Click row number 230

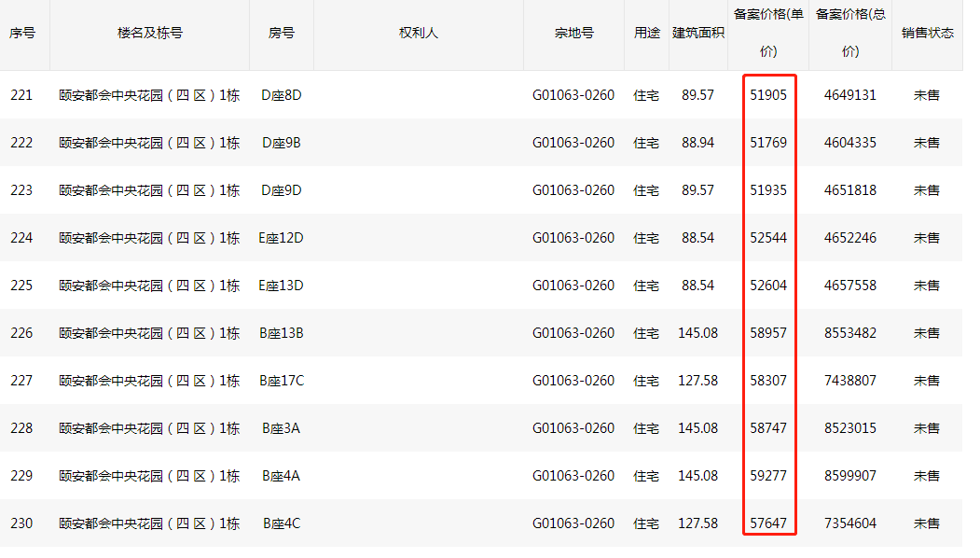(x=21, y=523)
